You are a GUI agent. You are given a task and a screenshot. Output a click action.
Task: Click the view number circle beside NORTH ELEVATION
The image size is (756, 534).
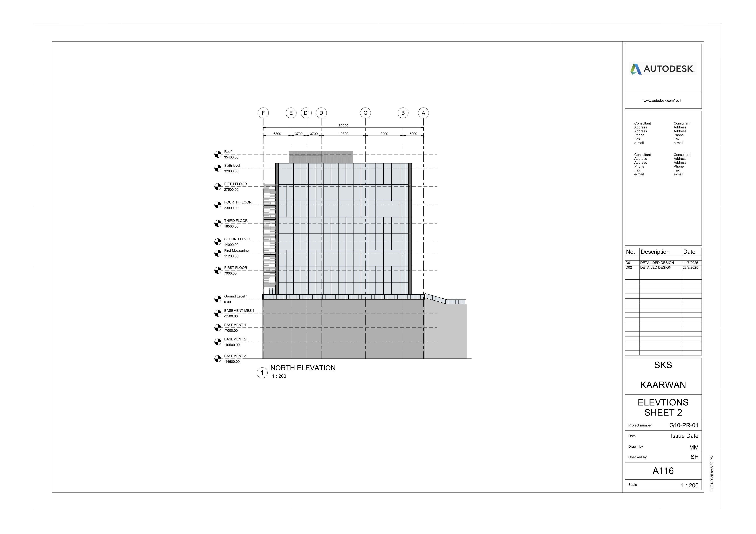[262, 373]
